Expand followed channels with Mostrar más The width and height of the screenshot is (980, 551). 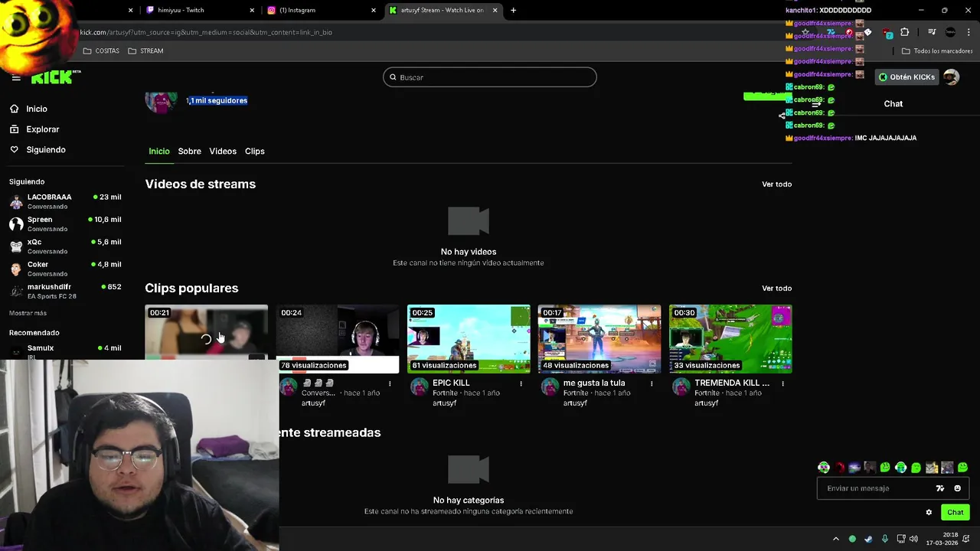tap(28, 313)
